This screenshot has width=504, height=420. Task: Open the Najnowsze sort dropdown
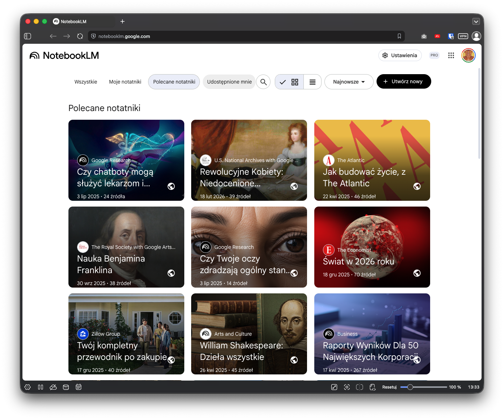click(349, 82)
